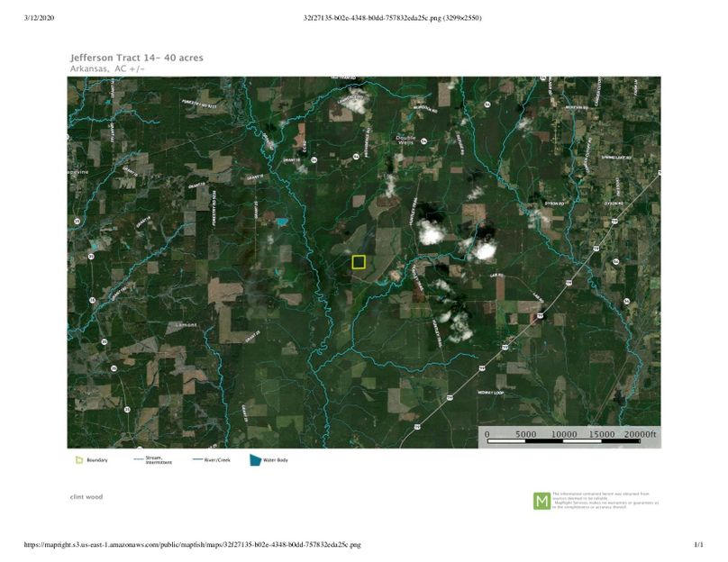Image resolution: width=728 pixels, height=562 pixels.
Task: Click the small blue pond on the map
Action: point(282,221)
